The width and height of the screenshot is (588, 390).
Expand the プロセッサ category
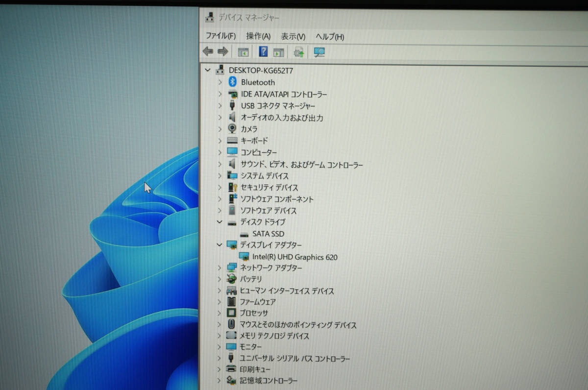(220, 313)
